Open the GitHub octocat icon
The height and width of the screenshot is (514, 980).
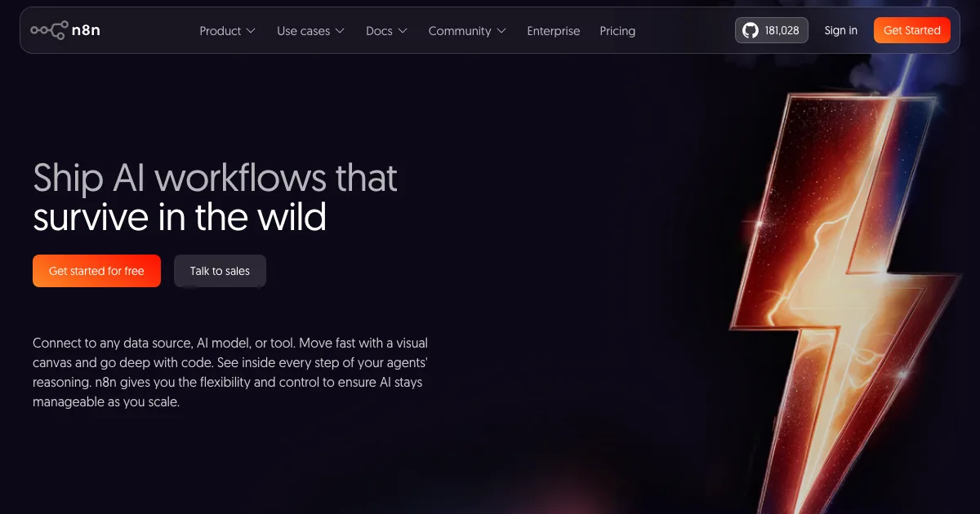click(x=751, y=31)
